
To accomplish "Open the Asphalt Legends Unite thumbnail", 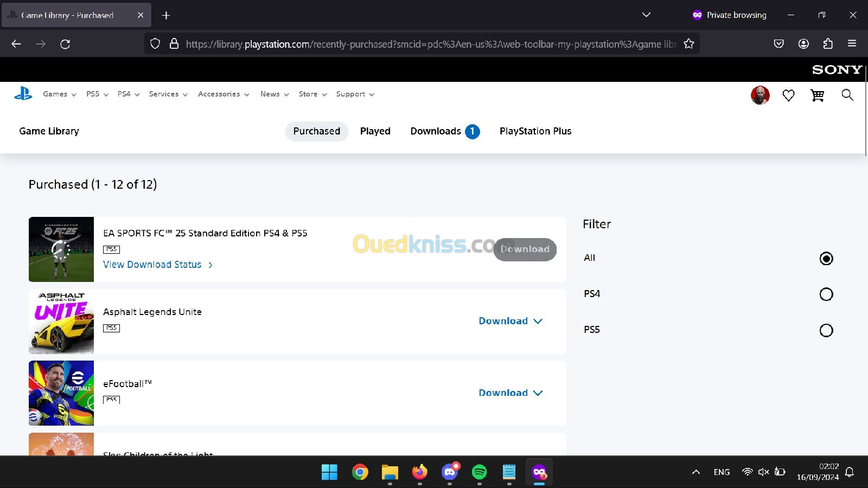I will point(61,322).
